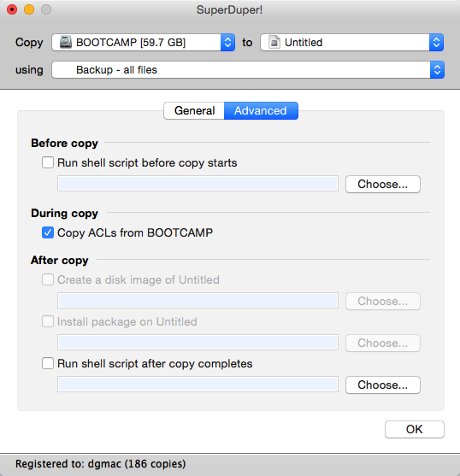Click the after-copy shell script path field
This screenshot has width=460, height=476.
[x=198, y=385]
